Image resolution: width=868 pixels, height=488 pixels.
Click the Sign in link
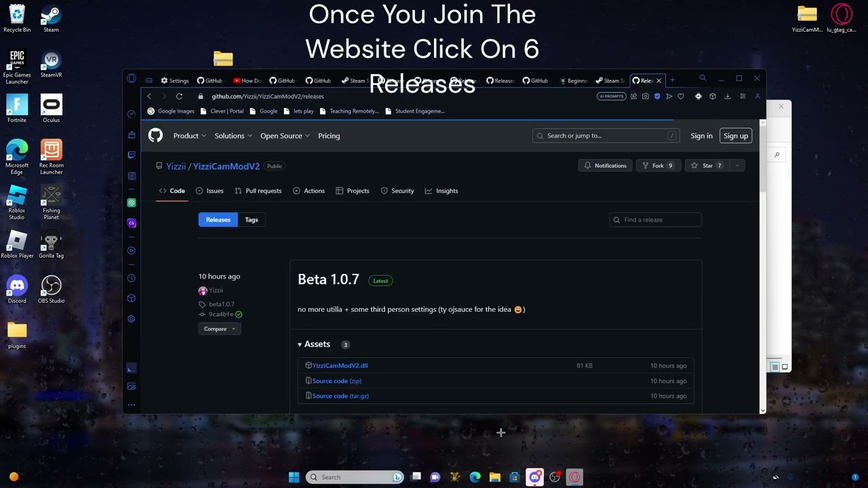(x=701, y=136)
